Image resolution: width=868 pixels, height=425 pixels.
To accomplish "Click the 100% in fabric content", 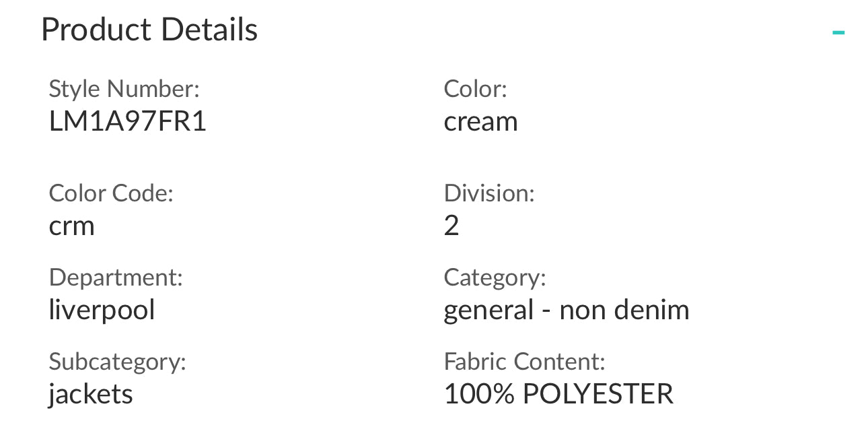I will coord(479,394).
